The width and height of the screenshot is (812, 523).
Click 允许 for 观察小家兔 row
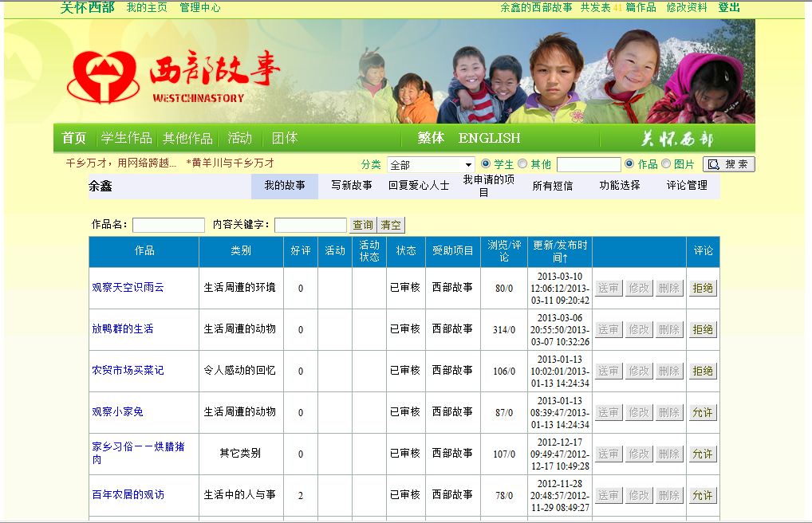pos(703,412)
